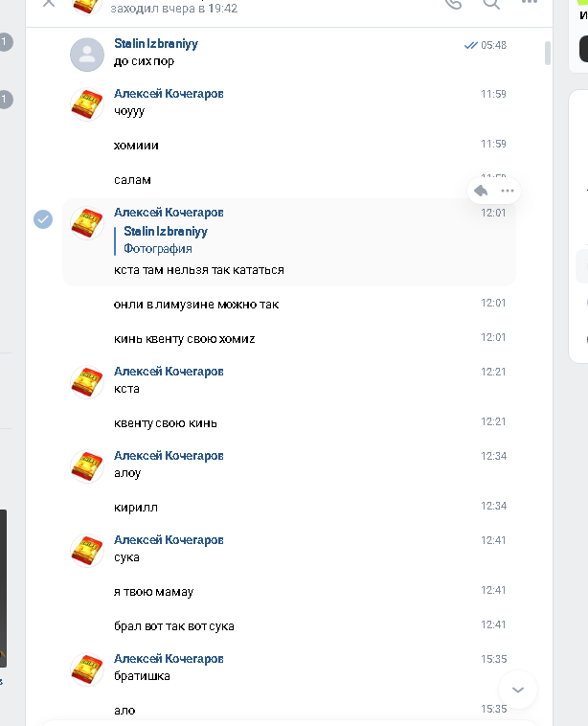Open the quoted "Фотография" attachment link
The image size is (588, 726).
(158, 248)
